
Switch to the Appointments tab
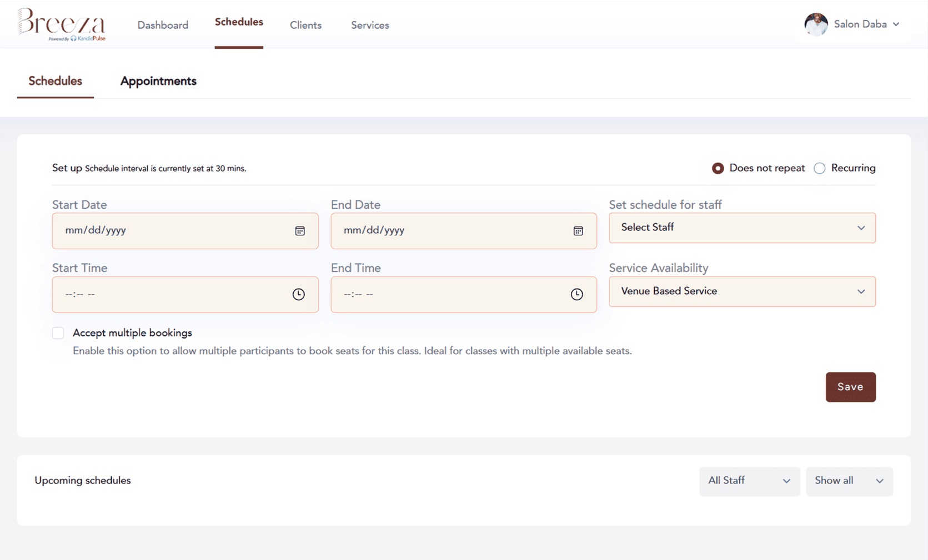tap(158, 81)
